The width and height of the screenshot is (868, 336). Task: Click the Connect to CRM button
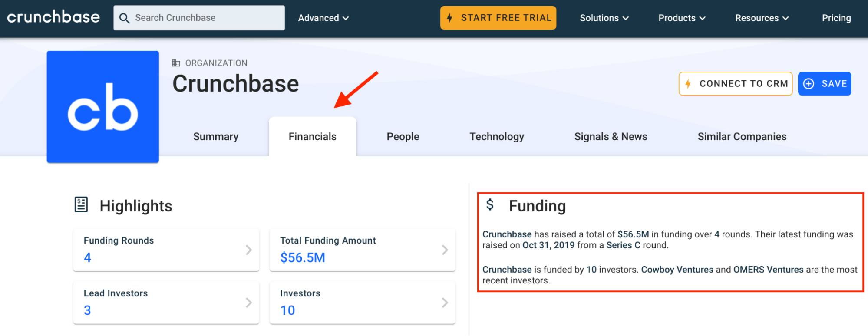tap(736, 84)
